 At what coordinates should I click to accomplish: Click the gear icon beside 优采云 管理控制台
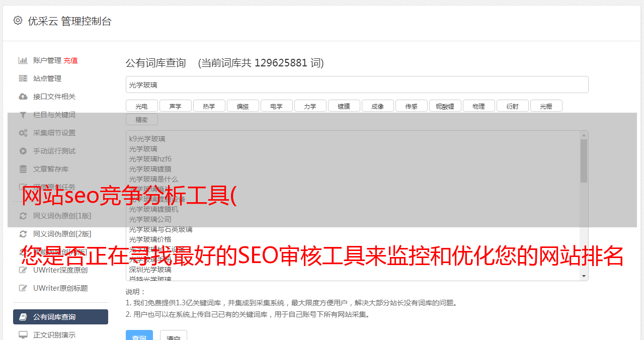tap(18, 21)
